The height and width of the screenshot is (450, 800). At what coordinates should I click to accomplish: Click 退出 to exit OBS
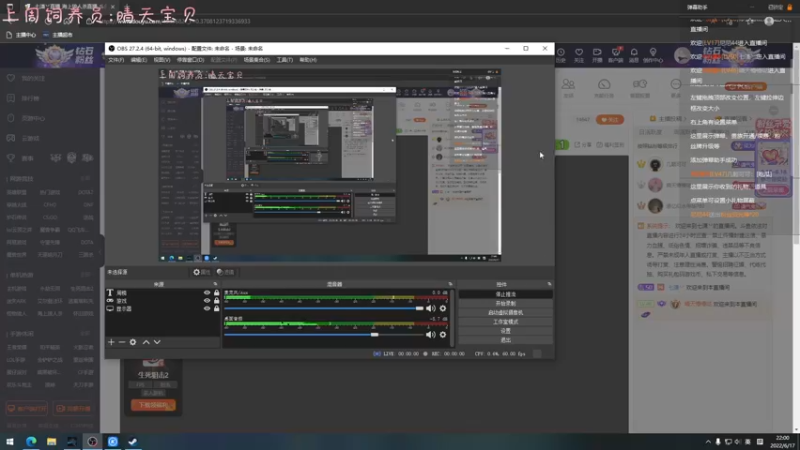(x=506, y=340)
